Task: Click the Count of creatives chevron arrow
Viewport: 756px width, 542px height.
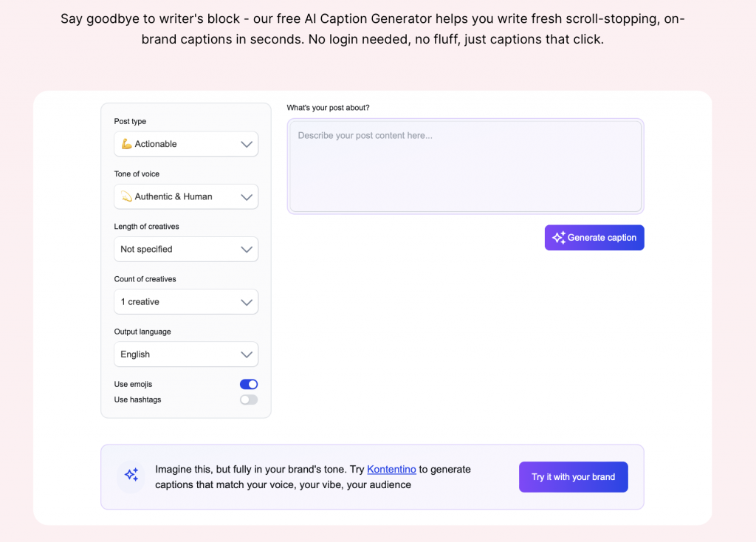Action: click(x=247, y=302)
